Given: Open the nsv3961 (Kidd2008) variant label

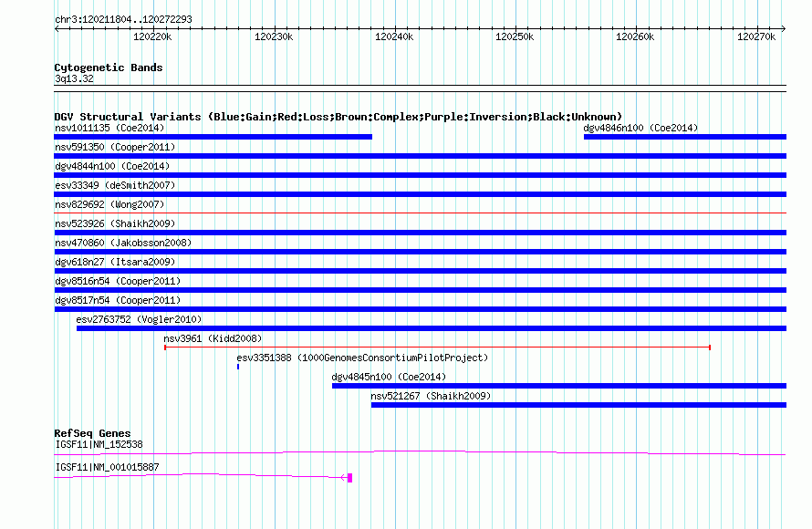Looking at the screenshot, I should pyautogui.click(x=213, y=338).
